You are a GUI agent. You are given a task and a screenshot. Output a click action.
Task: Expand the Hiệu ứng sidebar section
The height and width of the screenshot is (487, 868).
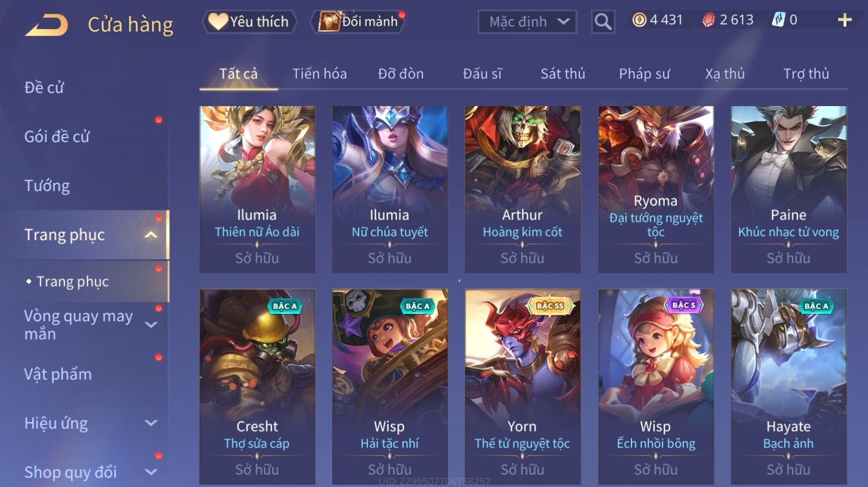click(x=151, y=423)
